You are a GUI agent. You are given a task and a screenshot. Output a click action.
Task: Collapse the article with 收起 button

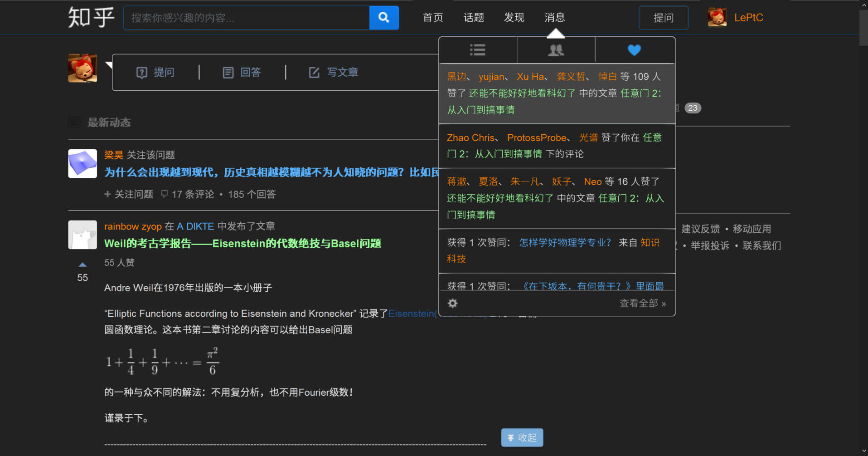pyautogui.click(x=522, y=437)
